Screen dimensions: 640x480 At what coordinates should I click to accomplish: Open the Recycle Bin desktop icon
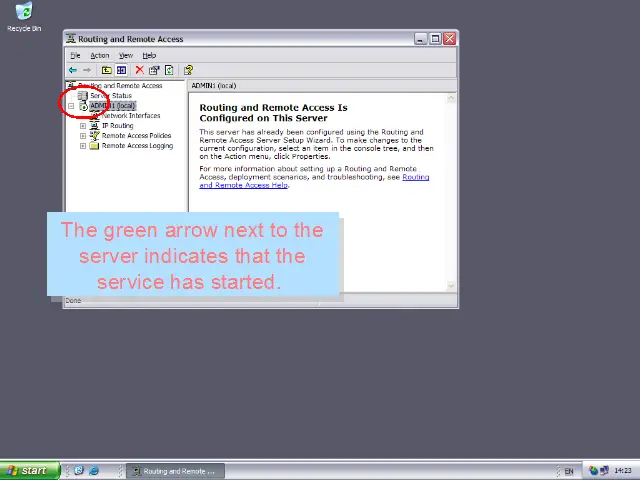pos(23,13)
